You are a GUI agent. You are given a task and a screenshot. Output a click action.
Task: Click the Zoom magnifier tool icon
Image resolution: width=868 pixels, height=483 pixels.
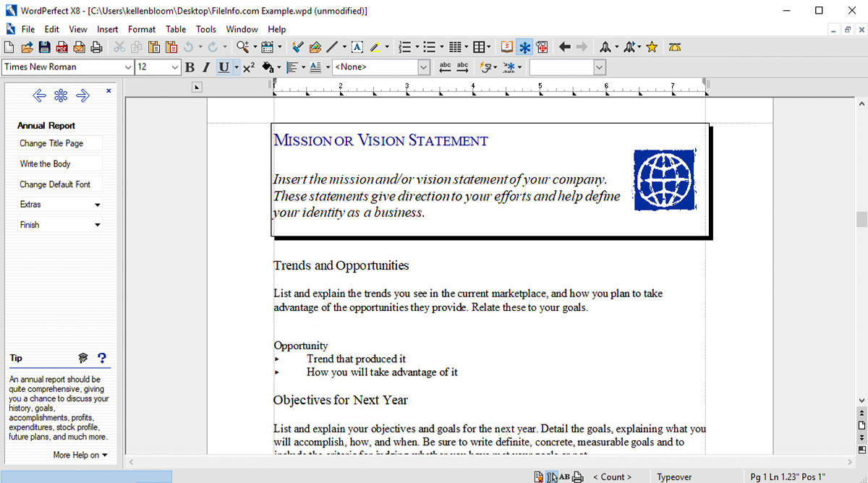(242, 48)
